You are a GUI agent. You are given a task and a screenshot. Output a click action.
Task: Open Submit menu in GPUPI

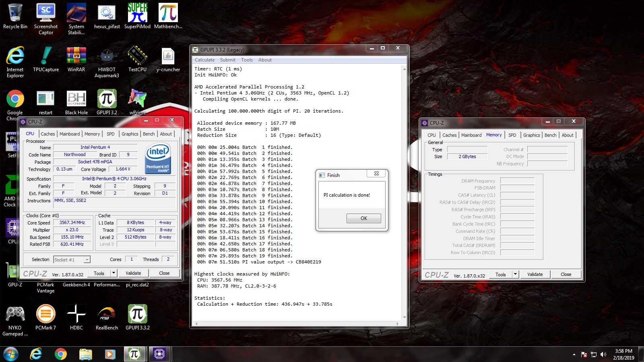(x=227, y=60)
